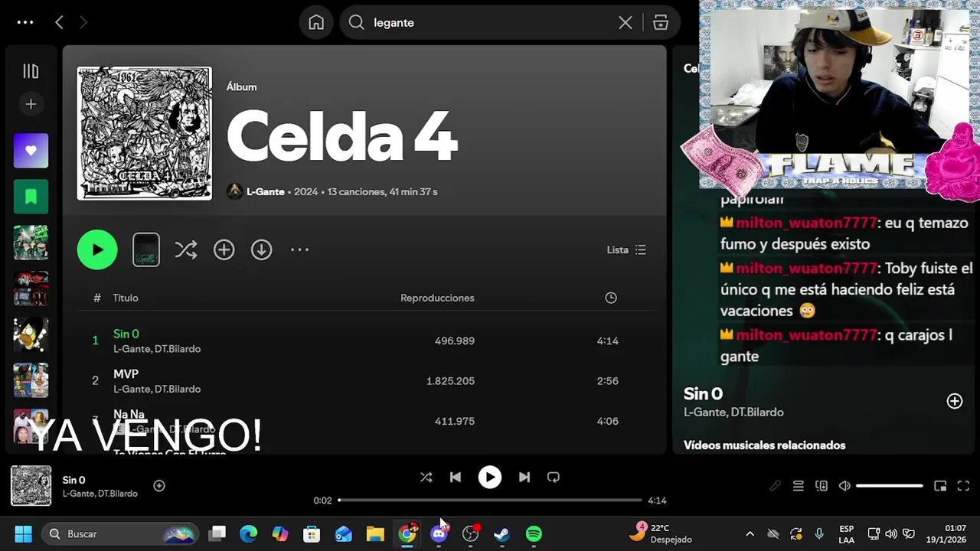
Task: Switch to Spotify on the taskbar
Action: [x=534, y=533]
